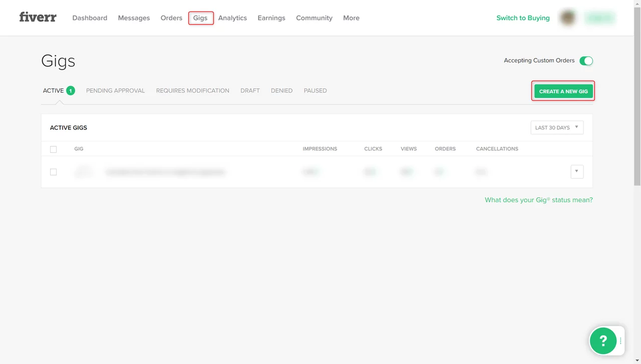Toggle Accepting Custom Orders switch
This screenshot has height=364, width=641.
tap(586, 61)
